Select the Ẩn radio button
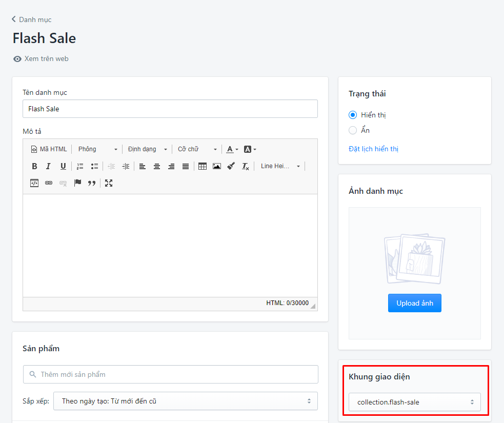This screenshot has height=423, width=504. tap(353, 130)
